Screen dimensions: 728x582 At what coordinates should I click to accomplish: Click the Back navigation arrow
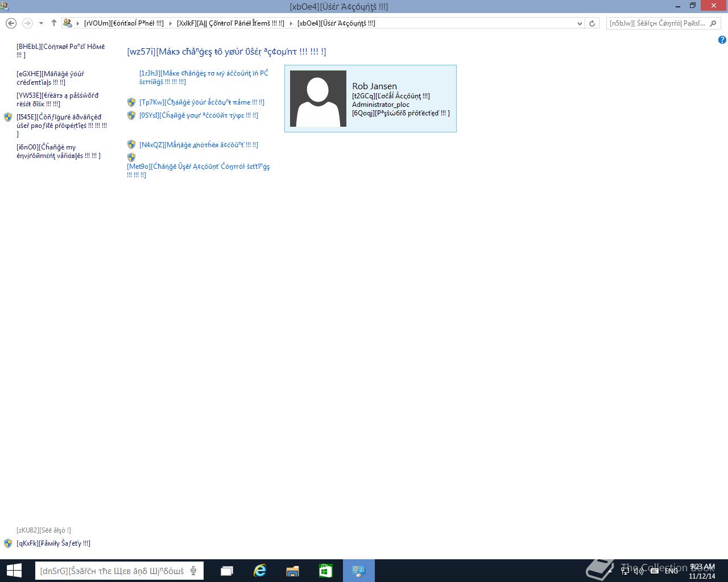11,23
